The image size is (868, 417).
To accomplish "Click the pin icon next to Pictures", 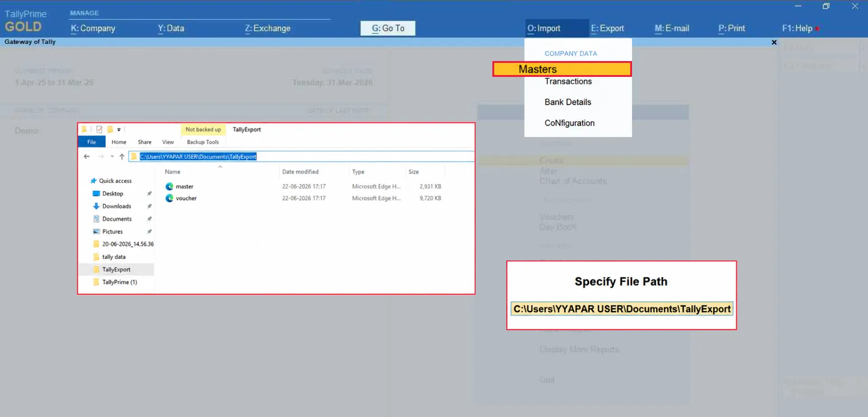I will [149, 232].
